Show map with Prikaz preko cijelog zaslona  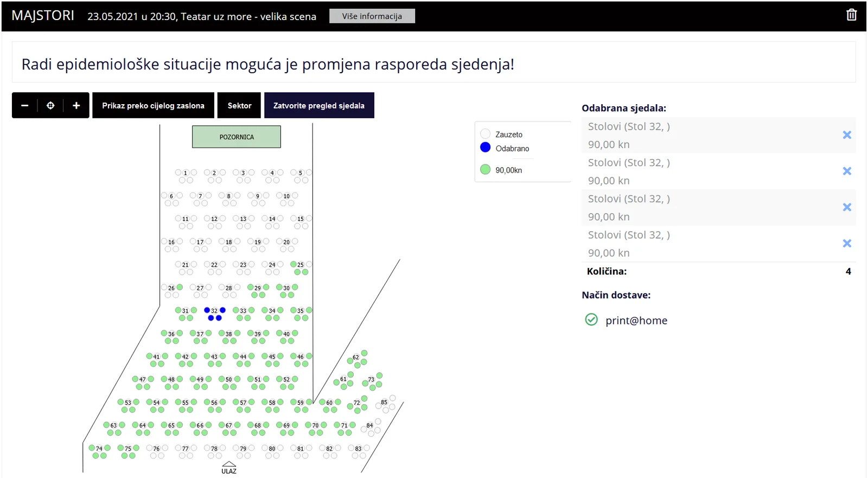(x=153, y=106)
